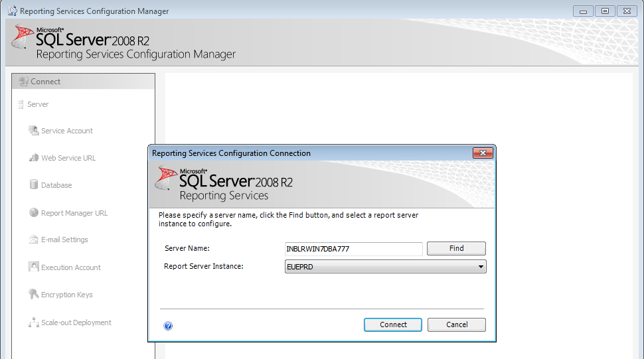Click the Scale-out Deployment icon
644x359 pixels.
[x=34, y=323]
